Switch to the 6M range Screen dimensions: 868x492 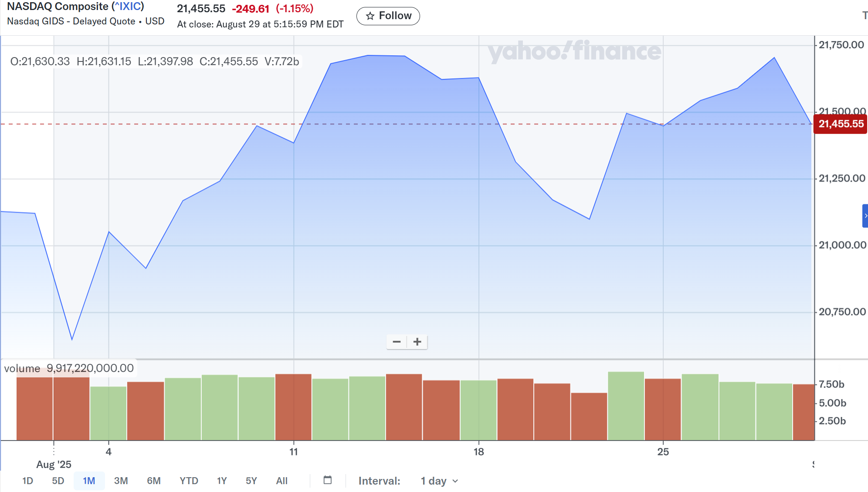(x=153, y=481)
